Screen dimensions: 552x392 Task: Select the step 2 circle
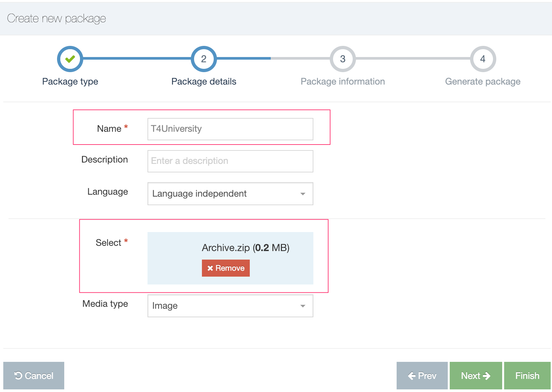tap(204, 59)
